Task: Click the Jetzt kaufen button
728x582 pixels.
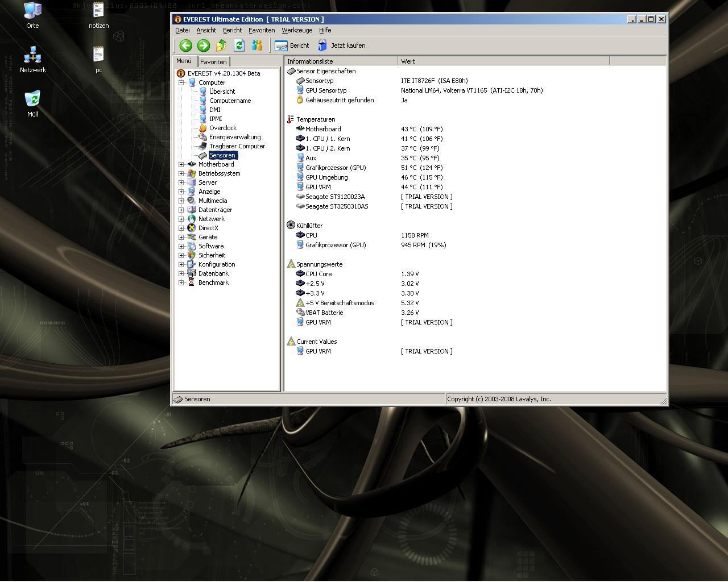Action: 341,45
